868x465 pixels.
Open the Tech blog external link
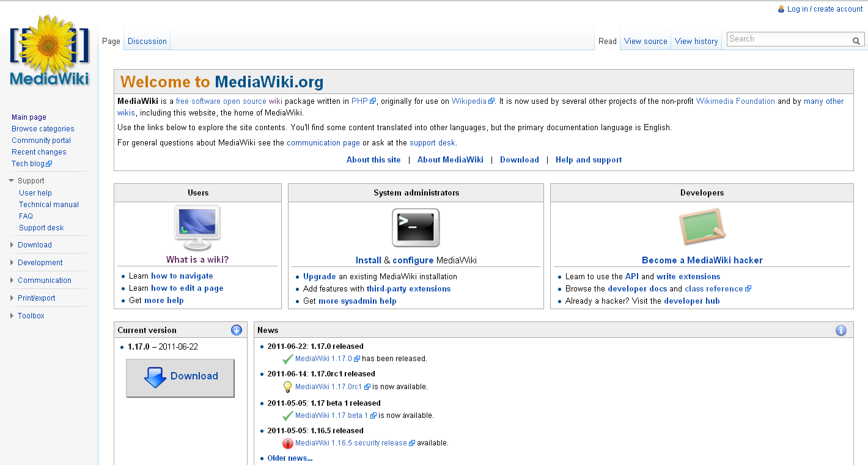[x=32, y=164]
